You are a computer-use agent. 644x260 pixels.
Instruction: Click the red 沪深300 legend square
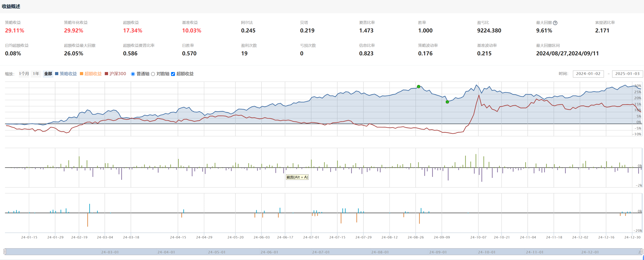point(106,74)
